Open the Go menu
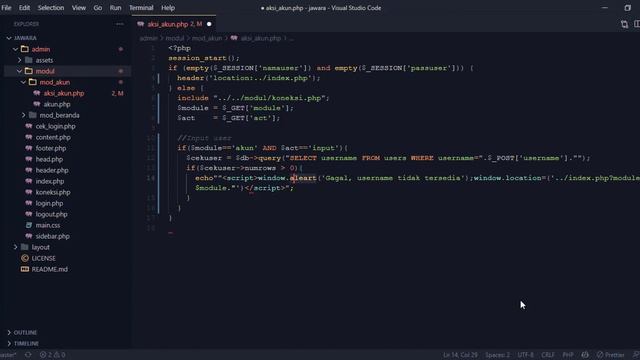 98,8
